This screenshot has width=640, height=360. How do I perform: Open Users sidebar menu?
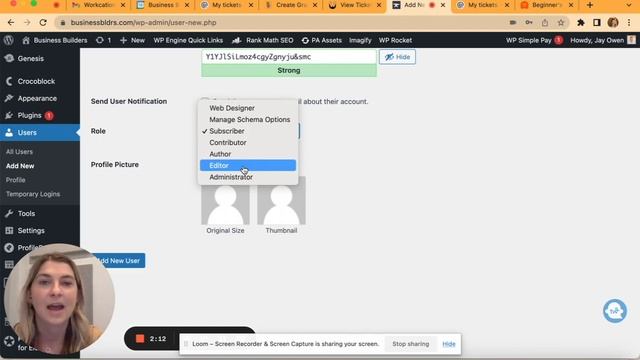click(x=40, y=133)
